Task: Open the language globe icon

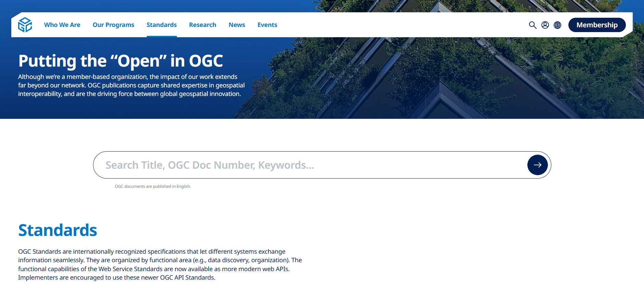Action: (557, 25)
